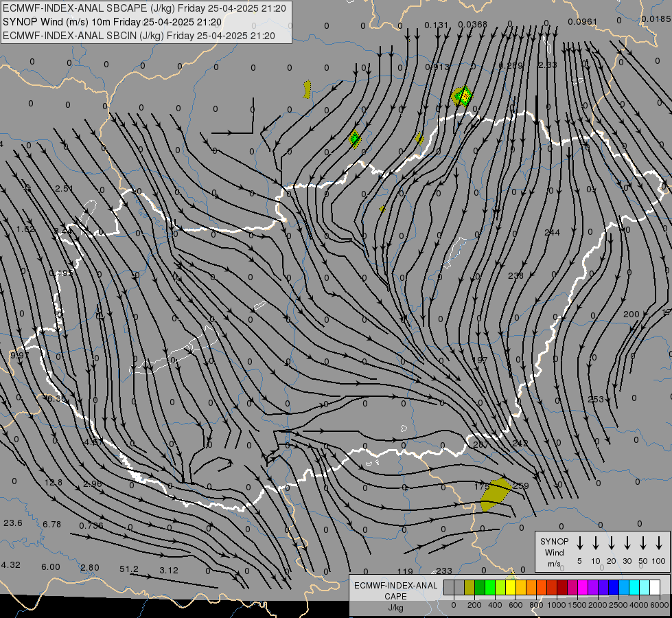Click the map value 0.913
672x618 pixels.
click(x=437, y=67)
